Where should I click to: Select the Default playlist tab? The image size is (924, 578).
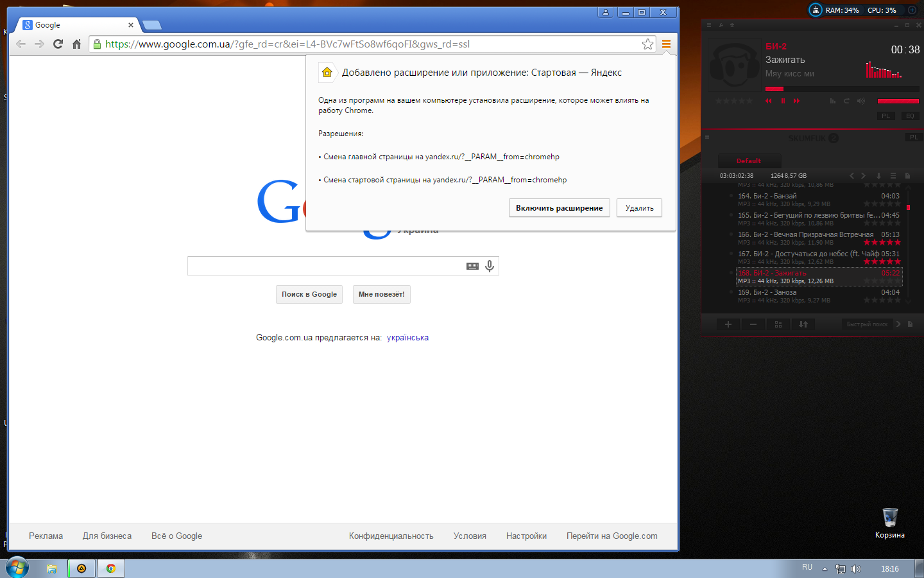tap(749, 161)
